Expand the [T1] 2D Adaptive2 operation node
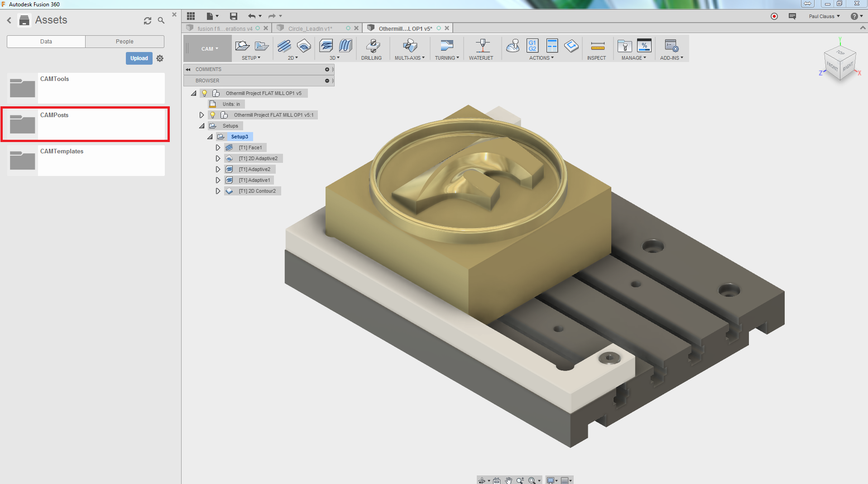The width and height of the screenshot is (868, 484). (x=218, y=158)
